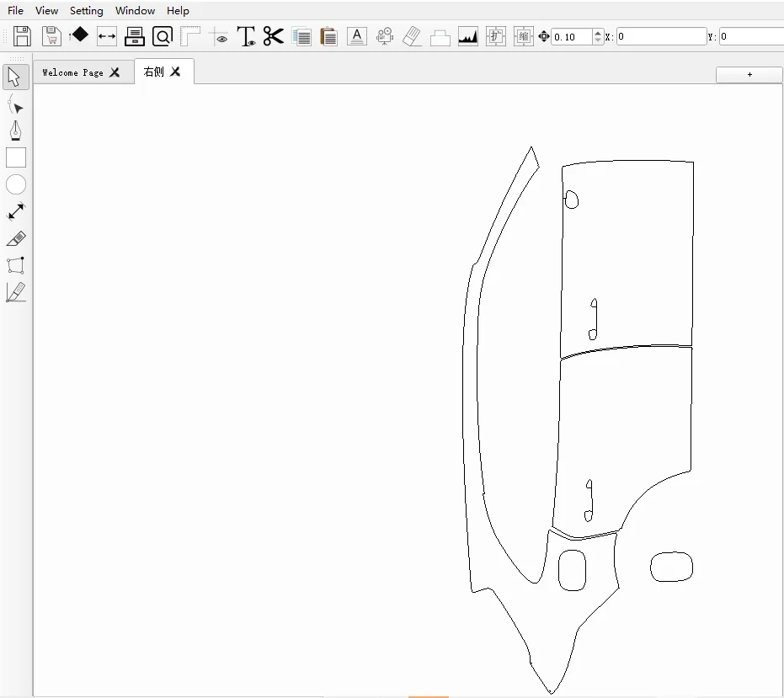Open the print icon in toolbar
The width and height of the screenshot is (784, 698).
click(x=135, y=36)
